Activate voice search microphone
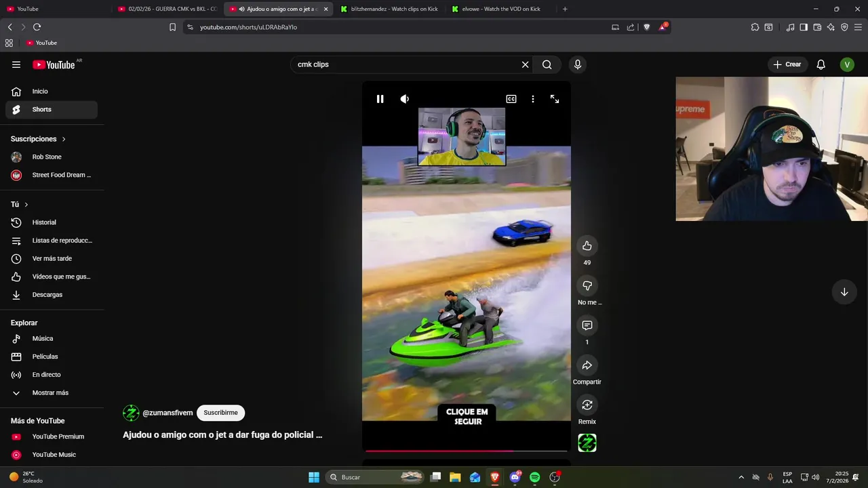This screenshot has height=488, width=868. [x=578, y=64]
